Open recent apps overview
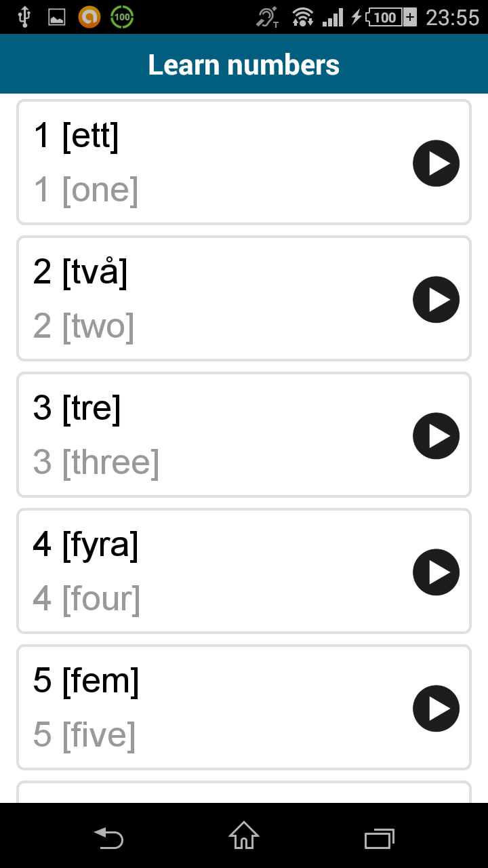 click(380, 838)
